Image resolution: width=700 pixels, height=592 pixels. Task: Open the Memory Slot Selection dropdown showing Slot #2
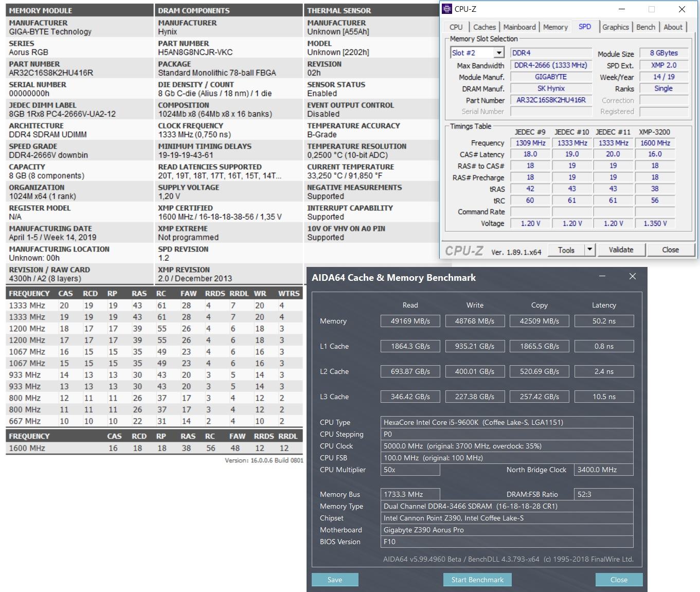pos(477,52)
